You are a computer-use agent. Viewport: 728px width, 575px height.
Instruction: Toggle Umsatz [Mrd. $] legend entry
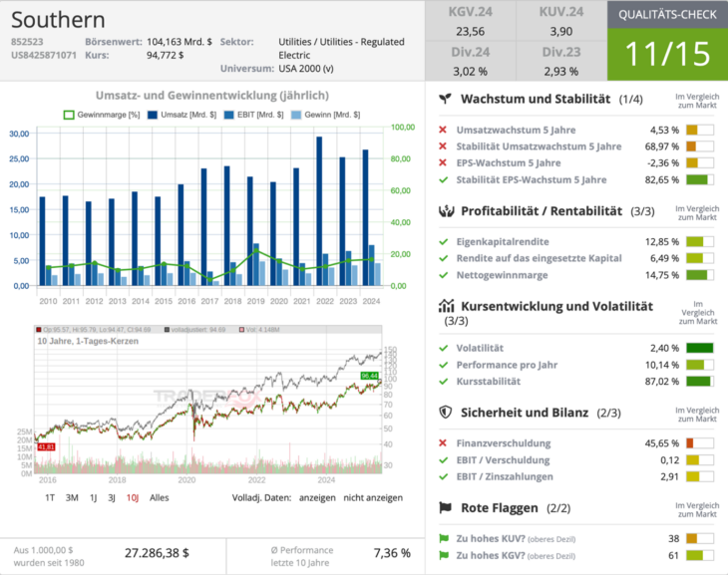coord(182,115)
